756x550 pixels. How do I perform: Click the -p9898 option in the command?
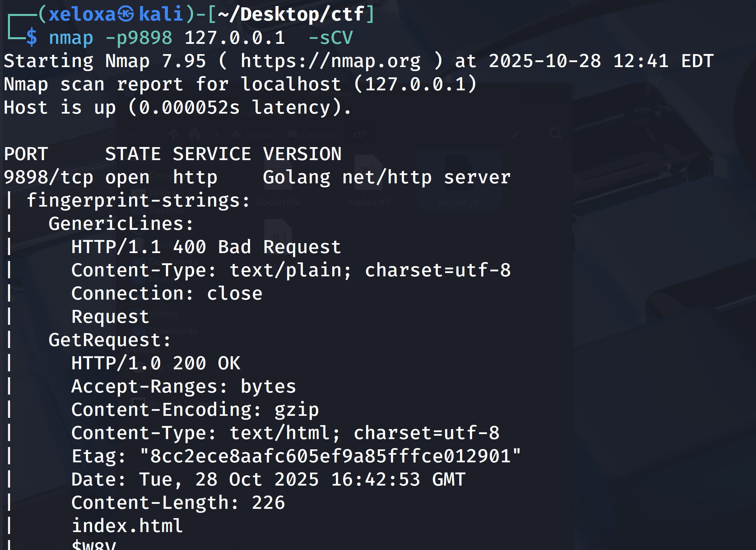139,38
